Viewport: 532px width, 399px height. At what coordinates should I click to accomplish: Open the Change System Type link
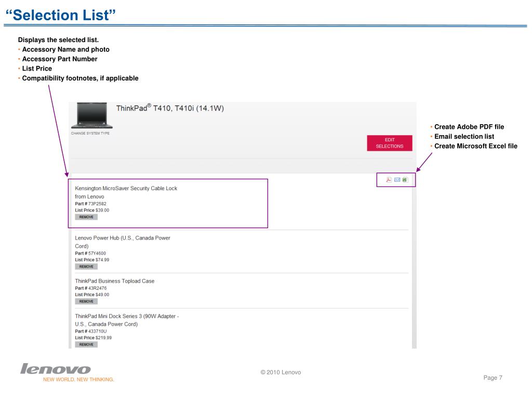[90, 134]
